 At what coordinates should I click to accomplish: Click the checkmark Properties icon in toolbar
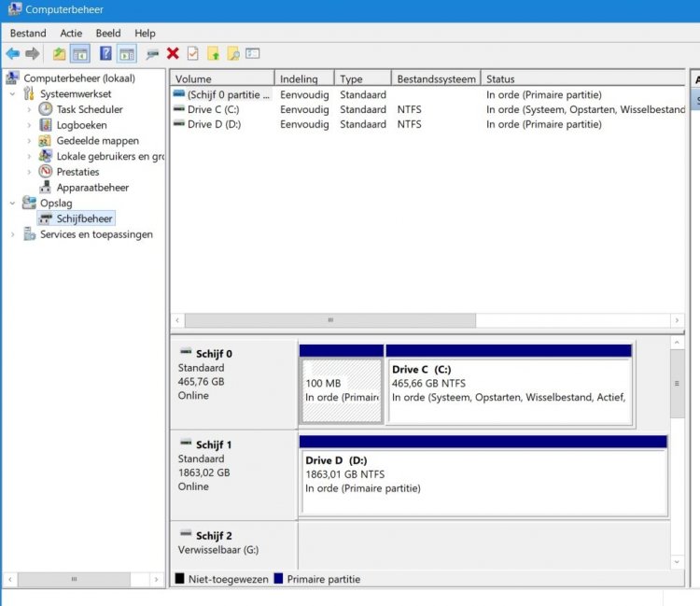pos(192,54)
